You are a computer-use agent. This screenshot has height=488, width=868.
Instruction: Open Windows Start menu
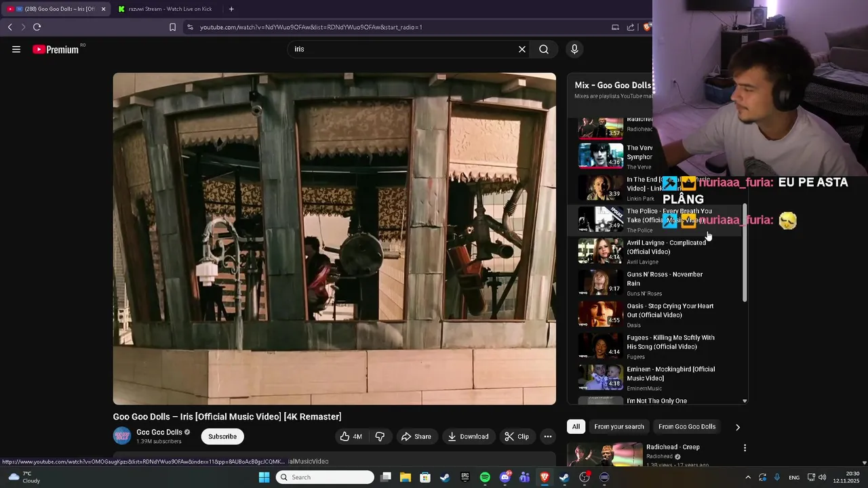[264, 477]
